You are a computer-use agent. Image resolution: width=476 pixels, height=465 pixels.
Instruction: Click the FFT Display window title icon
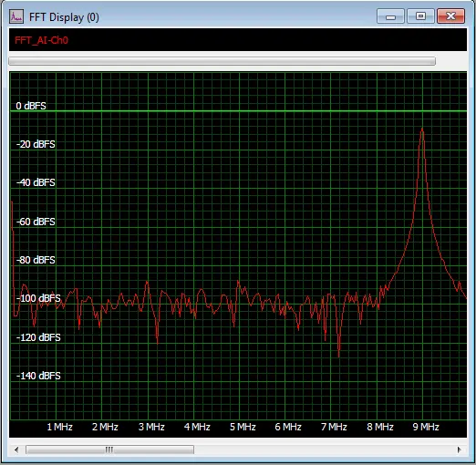(16, 16)
